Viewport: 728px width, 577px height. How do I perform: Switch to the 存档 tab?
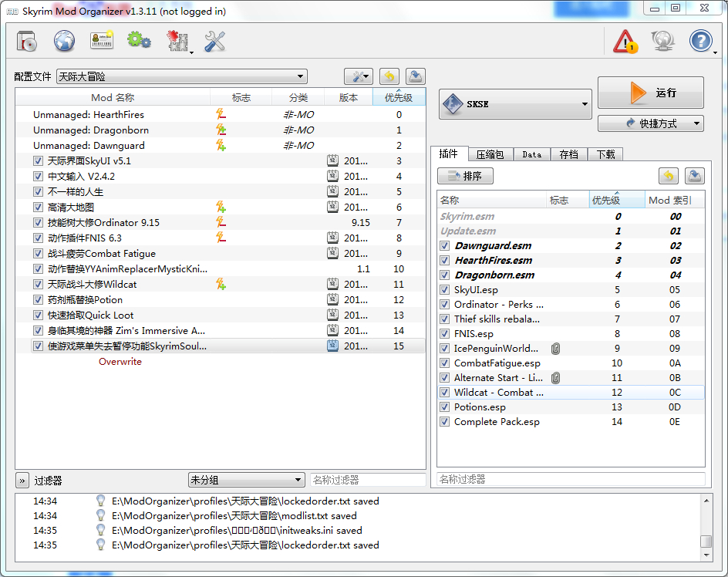569,155
